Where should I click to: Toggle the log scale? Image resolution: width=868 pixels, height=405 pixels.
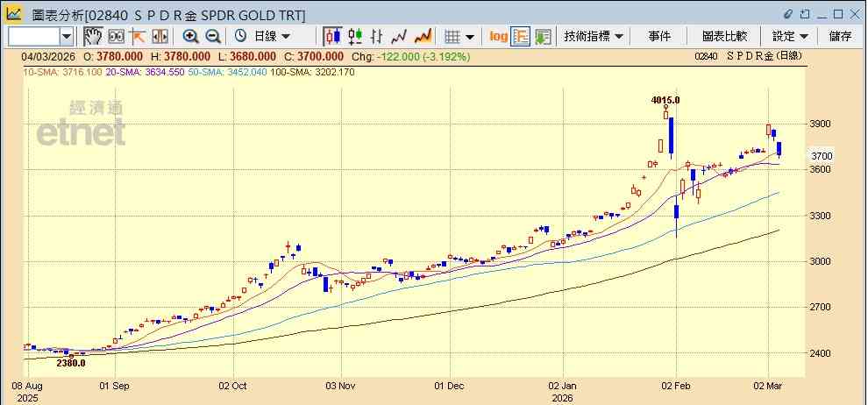498,37
